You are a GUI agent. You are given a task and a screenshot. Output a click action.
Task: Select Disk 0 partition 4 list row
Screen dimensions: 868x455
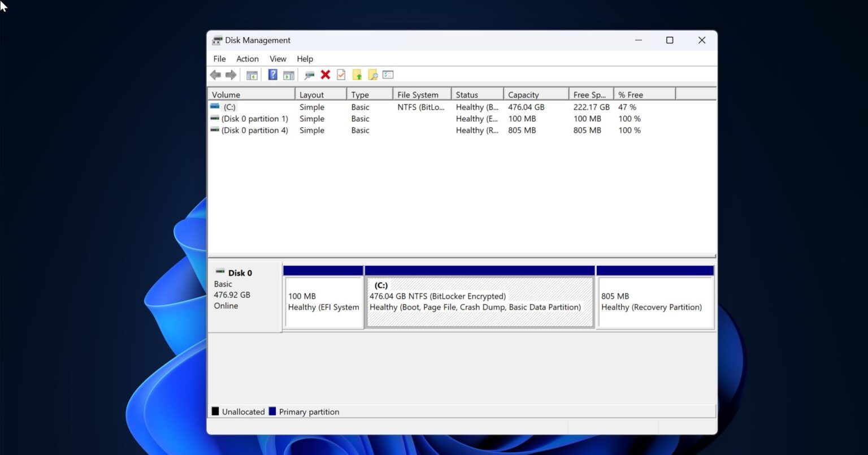pos(254,130)
